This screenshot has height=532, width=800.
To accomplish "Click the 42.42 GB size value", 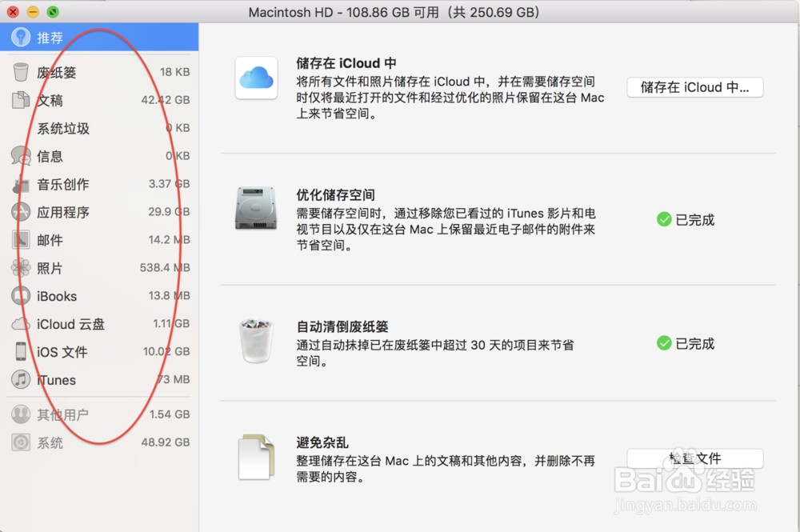I will (x=166, y=100).
